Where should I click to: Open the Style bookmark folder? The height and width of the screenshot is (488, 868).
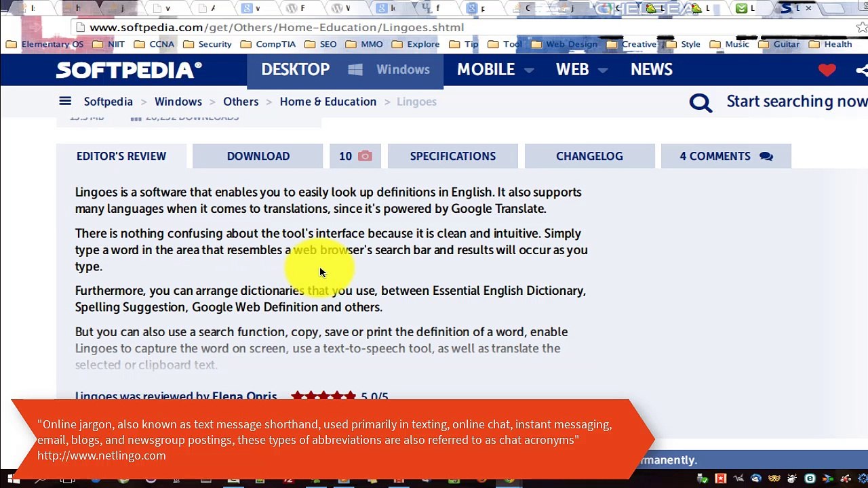(683, 44)
